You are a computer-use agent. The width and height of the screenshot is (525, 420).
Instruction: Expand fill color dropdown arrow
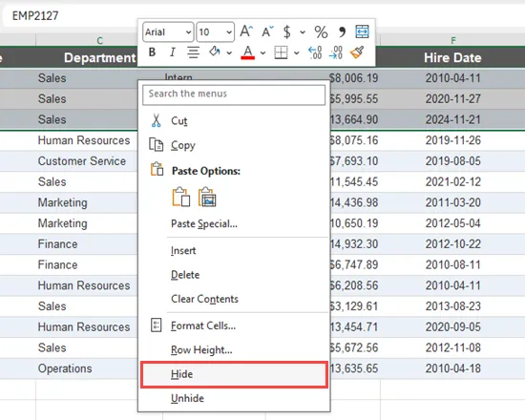click(229, 52)
